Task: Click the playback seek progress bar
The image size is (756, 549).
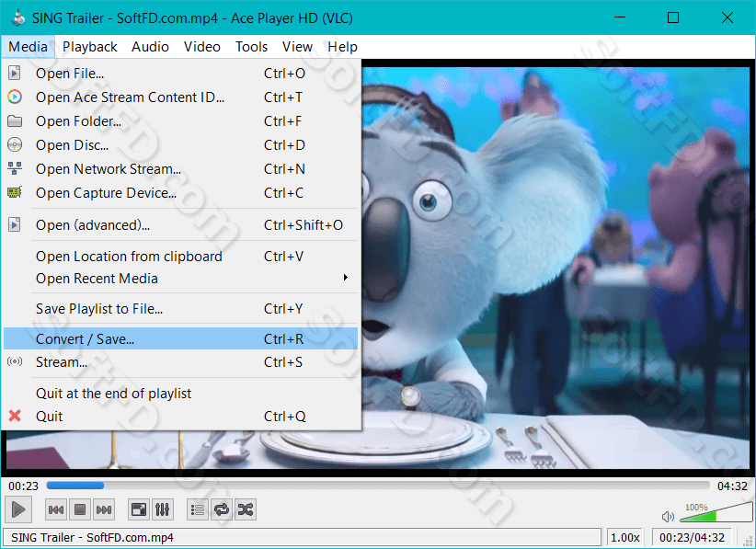Action: [x=378, y=486]
